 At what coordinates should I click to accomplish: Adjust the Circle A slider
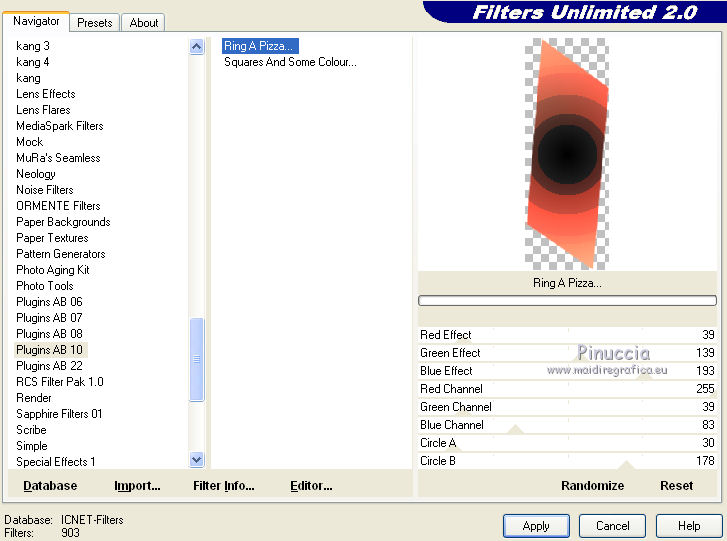[x=567, y=443]
